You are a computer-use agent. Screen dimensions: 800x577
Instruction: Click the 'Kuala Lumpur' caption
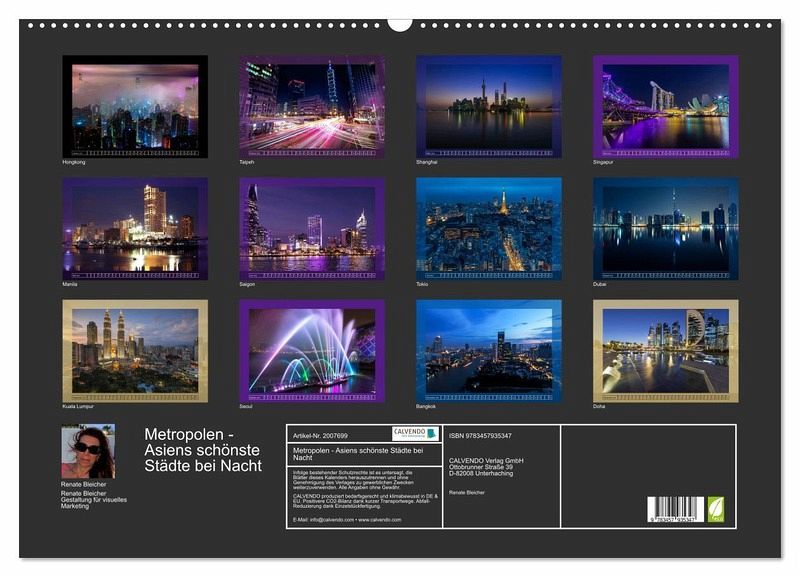click(x=78, y=407)
